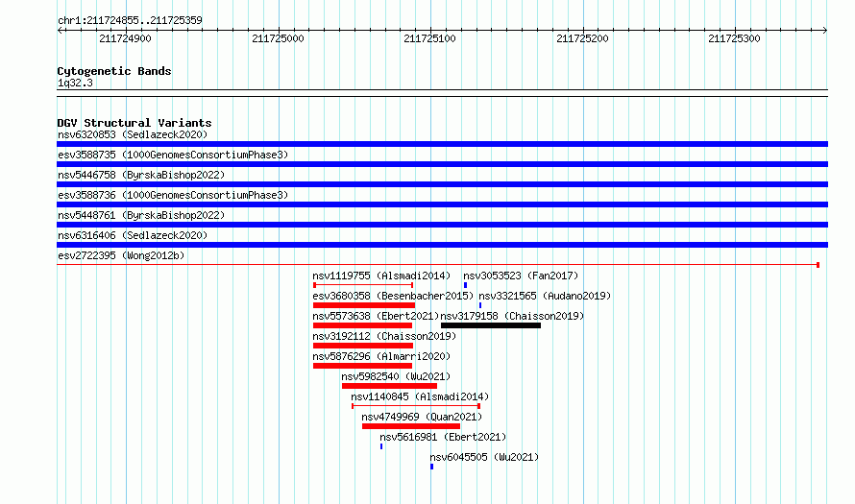Click the red bar under esv3680358
This screenshot has width=855, height=504.
[x=364, y=305]
